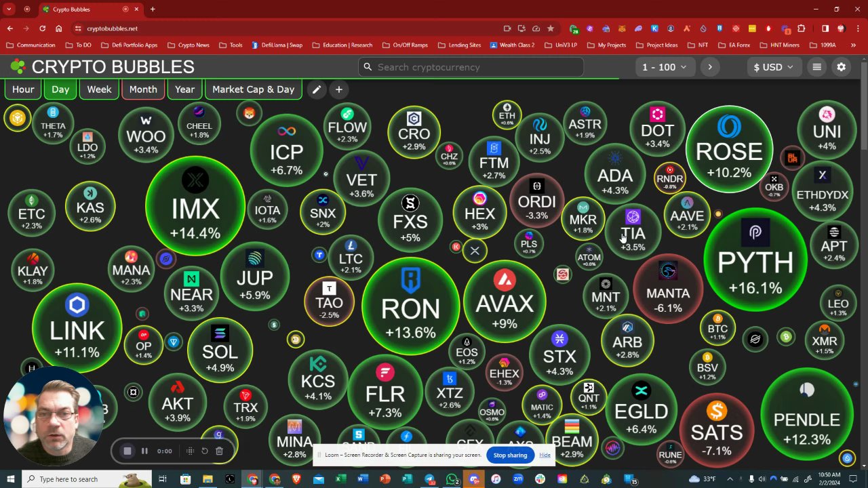Click the PENDLE +12.3% bubble
This screenshot has width=868, height=488.
click(806, 415)
